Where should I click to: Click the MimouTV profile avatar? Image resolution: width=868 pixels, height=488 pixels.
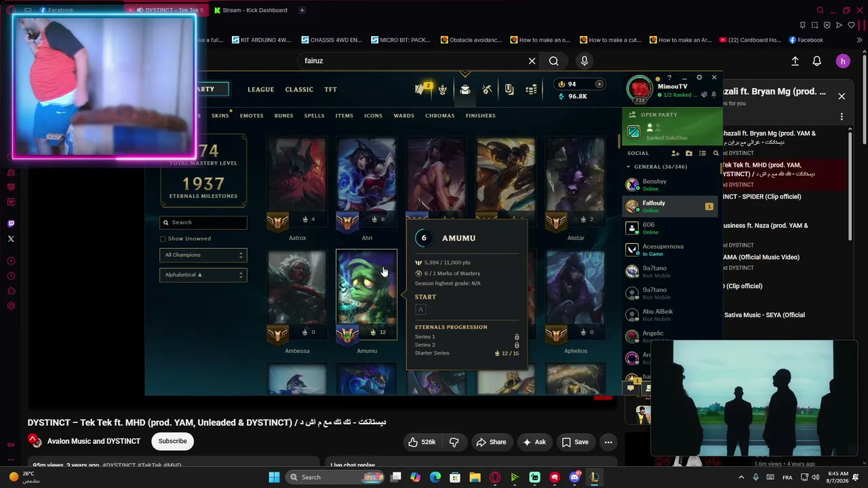pos(639,89)
